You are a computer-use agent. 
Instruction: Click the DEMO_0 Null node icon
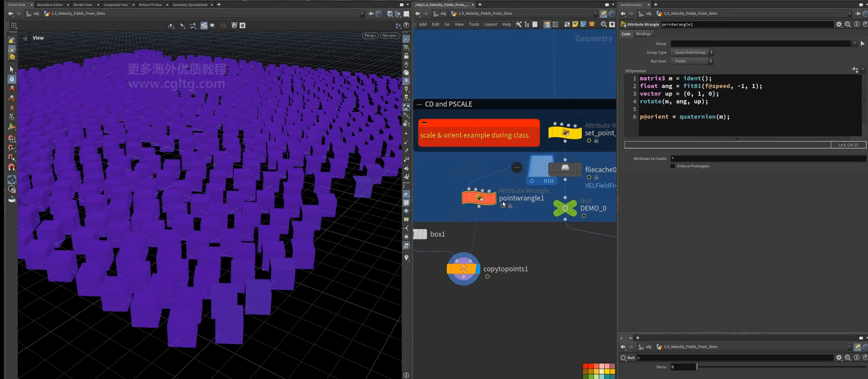click(x=565, y=208)
